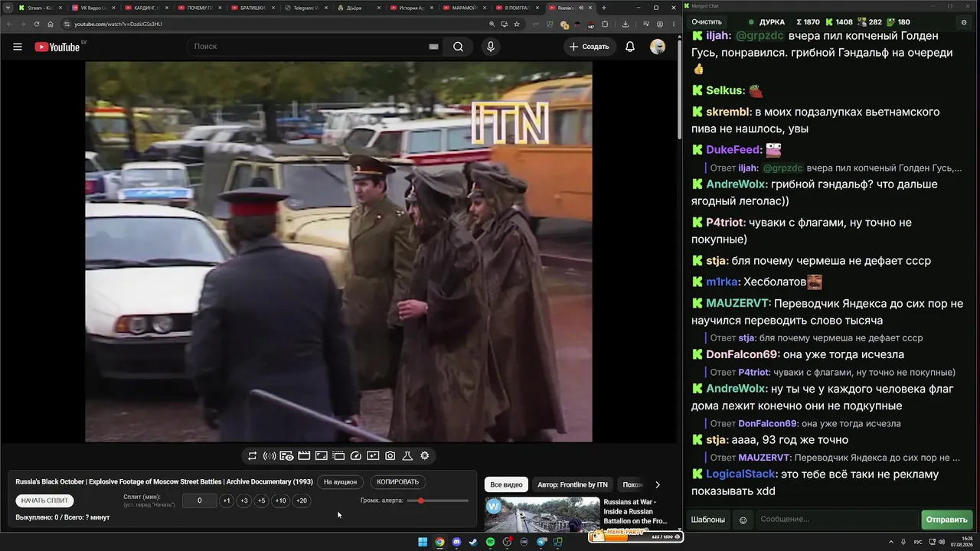Take a screenshot with the camera icon
The height and width of the screenshot is (551, 980).
[x=390, y=455]
